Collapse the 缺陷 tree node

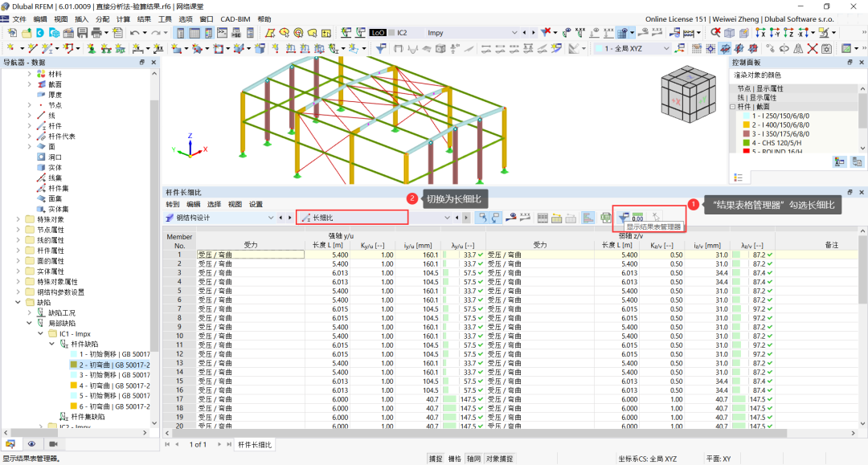[x=18, y=303]
